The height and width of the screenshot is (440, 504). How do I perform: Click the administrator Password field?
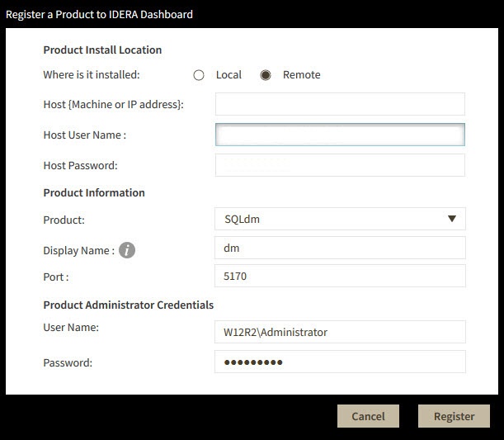tap(340, 362)
